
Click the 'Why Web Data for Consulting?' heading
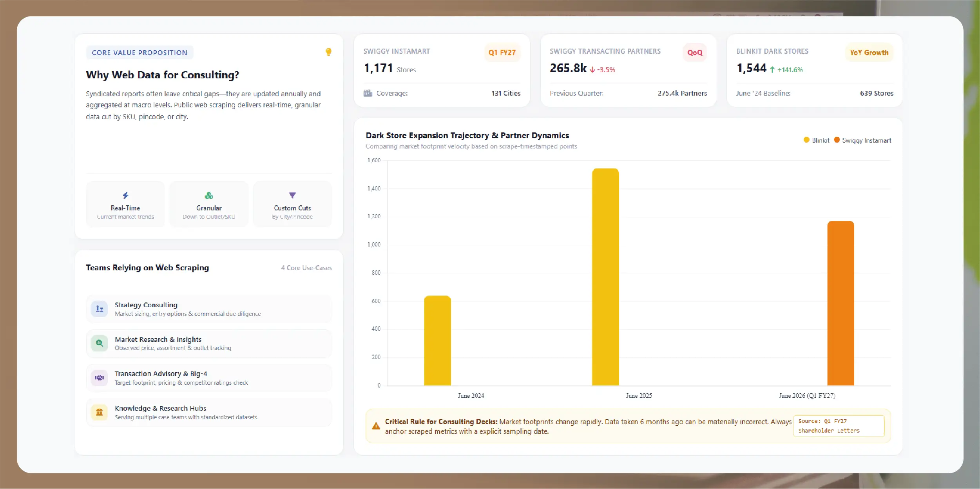[x=163, y=75]
